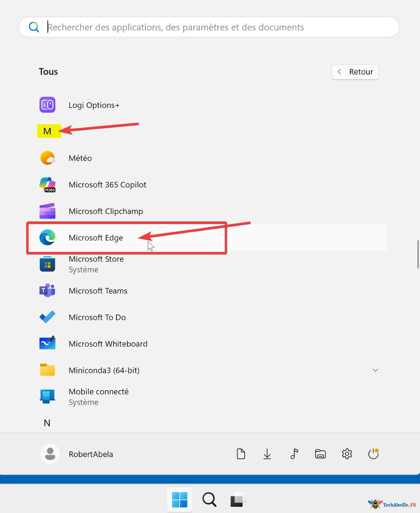Image resolution: width=420 pixels, height=513 pixels.
Task: Open Microsoft 365 Copilot icon
Action: pos(47,185)
